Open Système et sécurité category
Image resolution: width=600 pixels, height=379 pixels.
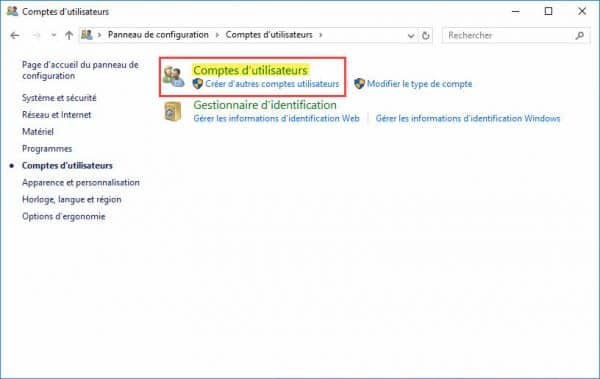pos(59,98)
